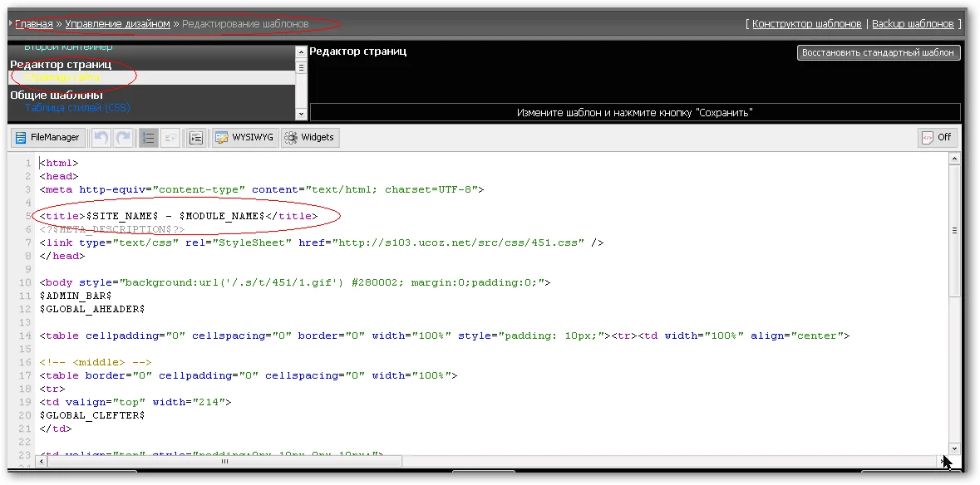Click the $ADMIN_BAR$ variable line
This screenshot has height=485, width=980.
click(76, 296)
